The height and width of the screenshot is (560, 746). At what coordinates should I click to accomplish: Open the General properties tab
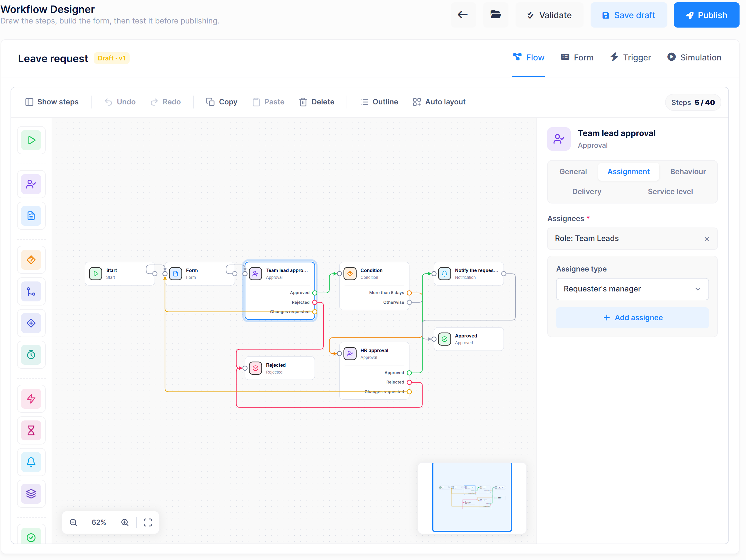point(573,172)
